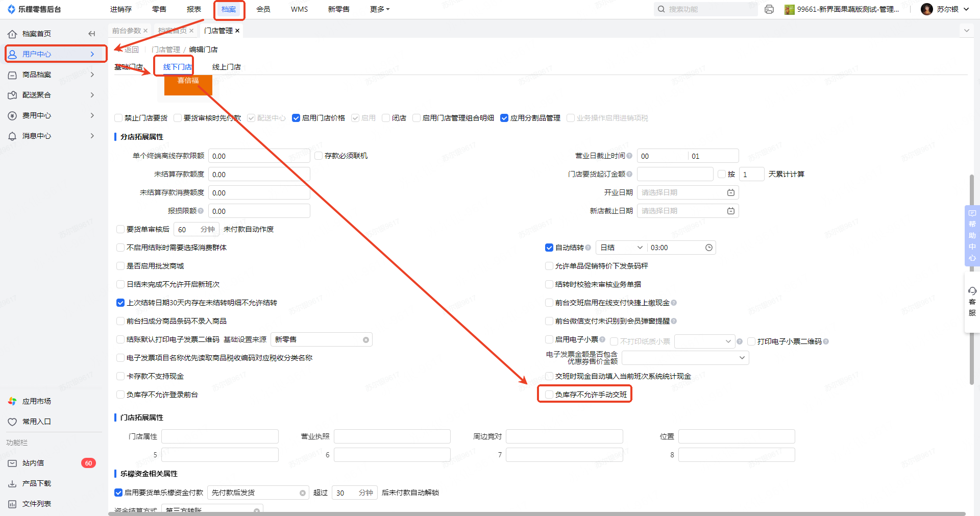Open the 会员 top menu
The image size is (980, 516).
point(263,9)
